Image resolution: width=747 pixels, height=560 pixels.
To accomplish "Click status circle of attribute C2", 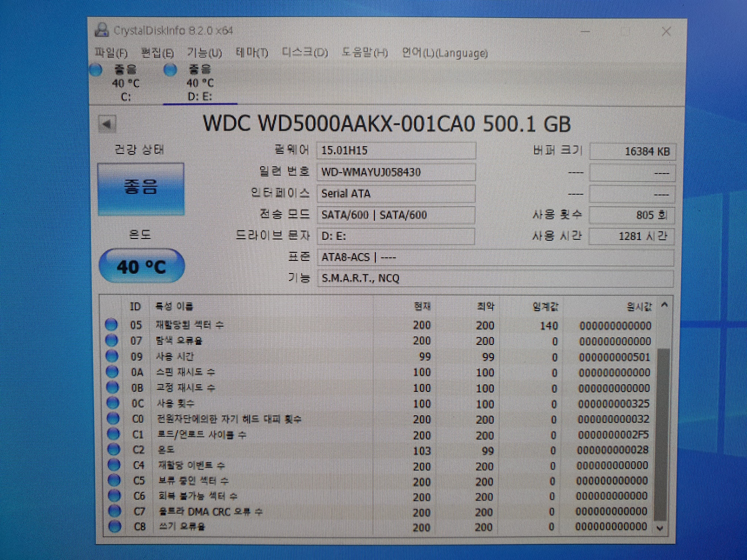I will [x=114, y=450].
